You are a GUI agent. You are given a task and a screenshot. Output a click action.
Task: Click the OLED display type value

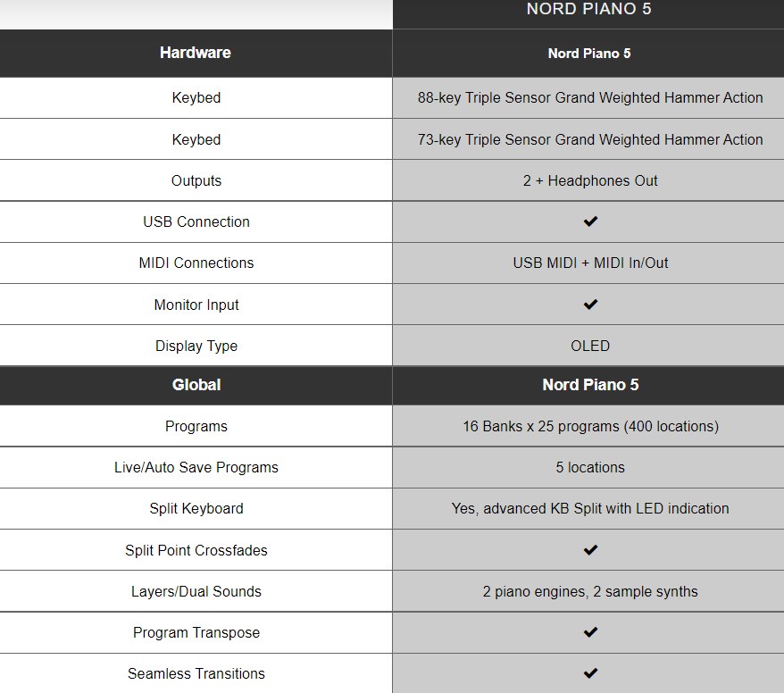[590, 346]
